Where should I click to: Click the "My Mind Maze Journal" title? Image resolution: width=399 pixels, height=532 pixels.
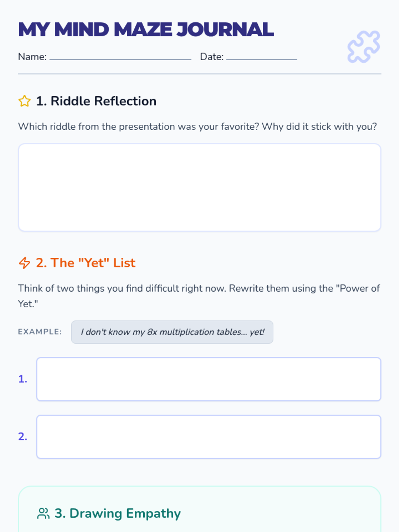(146, 30)
